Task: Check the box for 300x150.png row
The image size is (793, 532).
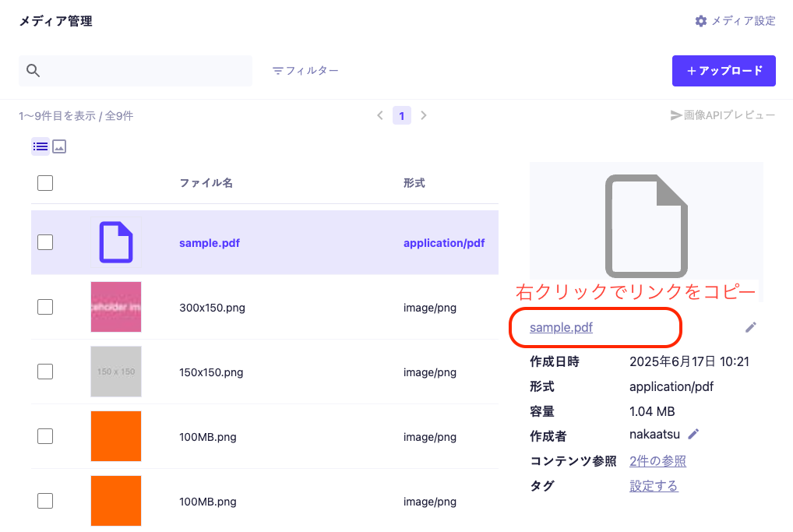Action: 45,307
